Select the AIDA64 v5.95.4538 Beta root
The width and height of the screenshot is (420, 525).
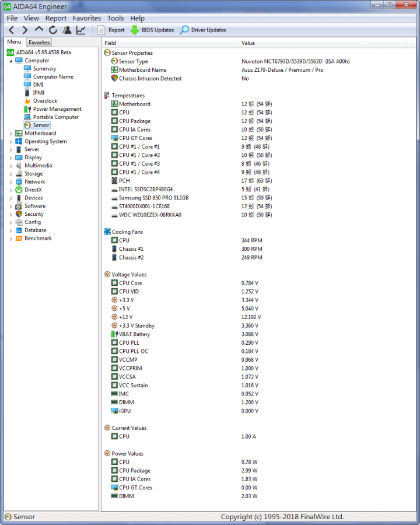click(x=44, y=52)
